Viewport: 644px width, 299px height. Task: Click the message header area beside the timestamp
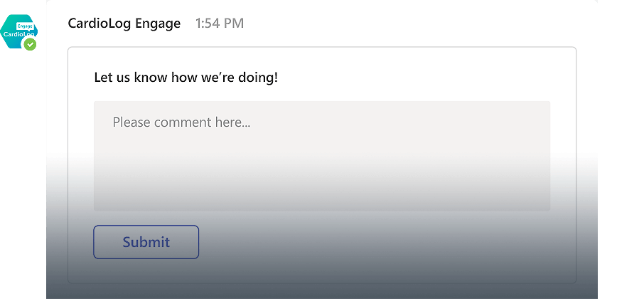click(x=411, y=23)
